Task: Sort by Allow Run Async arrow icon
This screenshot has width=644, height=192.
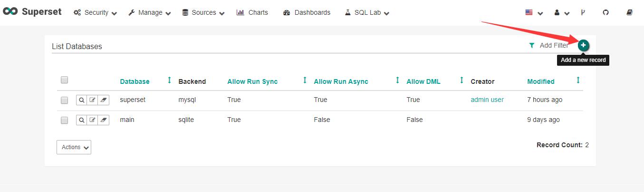Action: pyautogui.click(x=397, y=81)
